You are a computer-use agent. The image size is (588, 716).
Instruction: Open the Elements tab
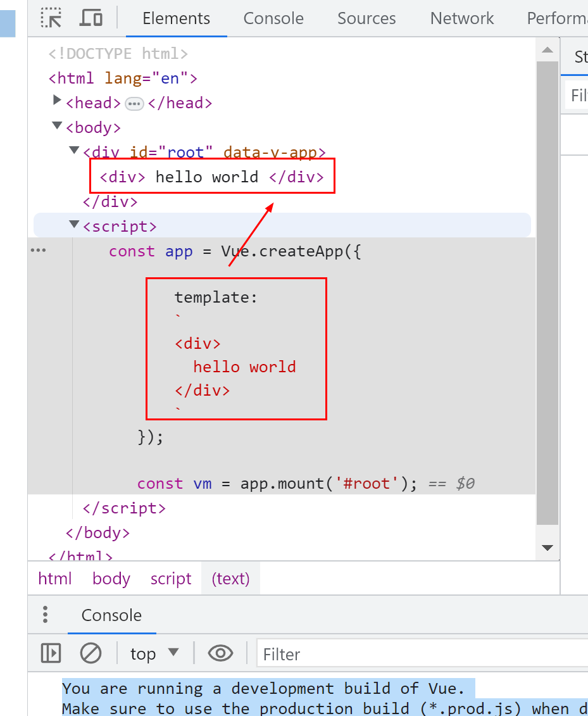click(x=176, y=18)
